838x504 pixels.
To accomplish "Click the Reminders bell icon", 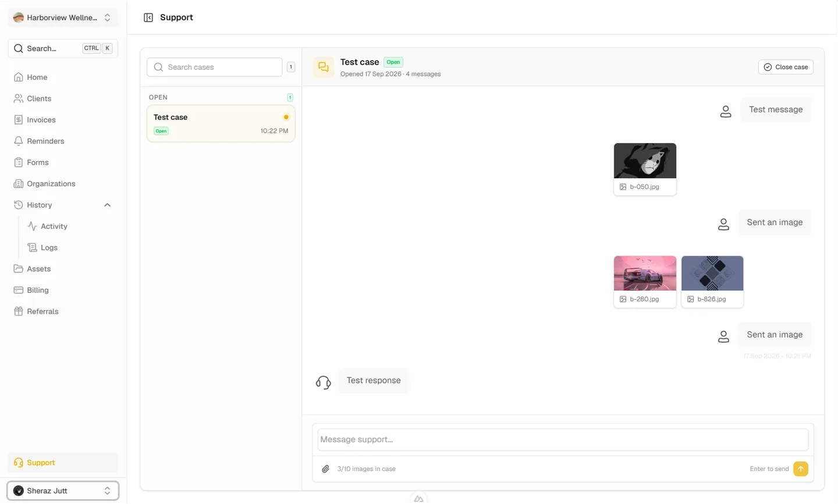I will [x=19, y=141].
